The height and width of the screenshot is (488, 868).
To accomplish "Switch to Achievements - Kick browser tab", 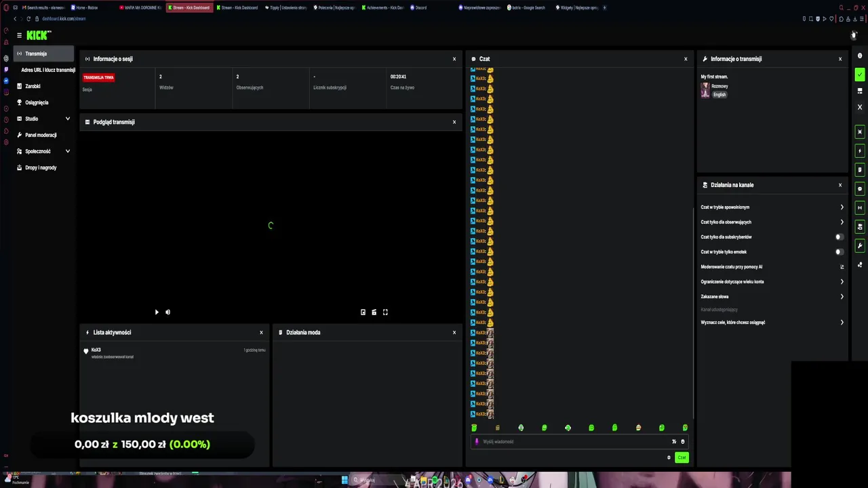I will pos(382,7).
